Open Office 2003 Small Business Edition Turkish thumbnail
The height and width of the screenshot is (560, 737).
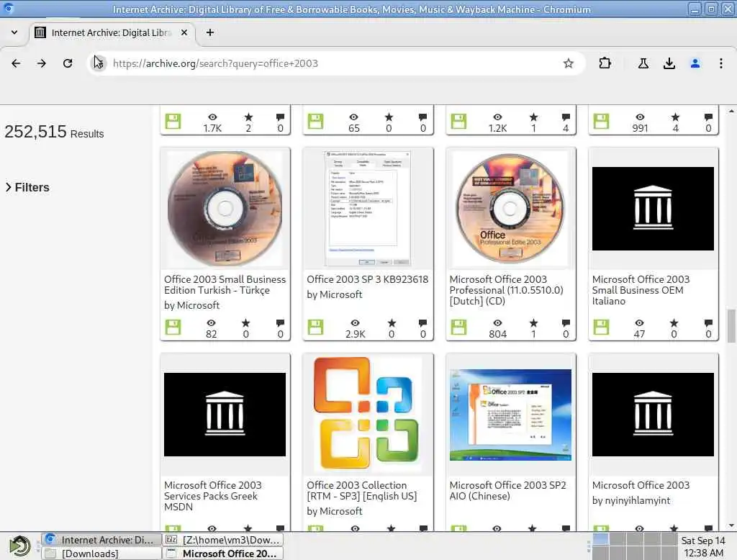click(225, 208)
